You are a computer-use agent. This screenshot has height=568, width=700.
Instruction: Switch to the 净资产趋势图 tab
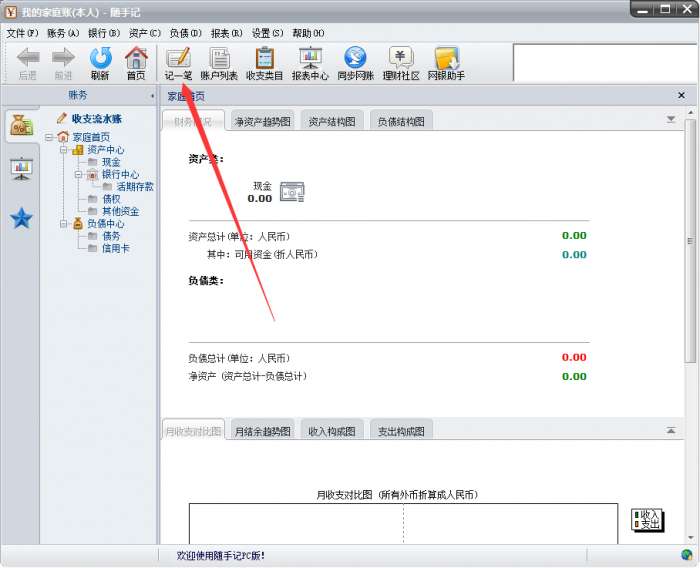pyautogui.click(x=262, y=121)
